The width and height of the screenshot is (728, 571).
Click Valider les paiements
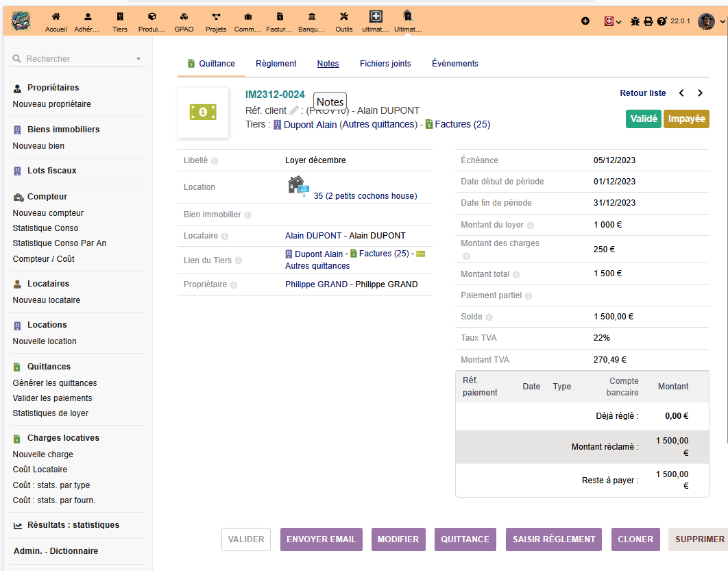[x=53, y=398]
